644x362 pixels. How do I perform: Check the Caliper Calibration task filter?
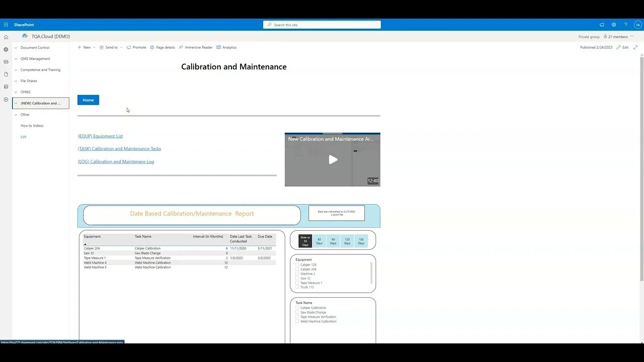pyautogui.click(x=297, y=308)
